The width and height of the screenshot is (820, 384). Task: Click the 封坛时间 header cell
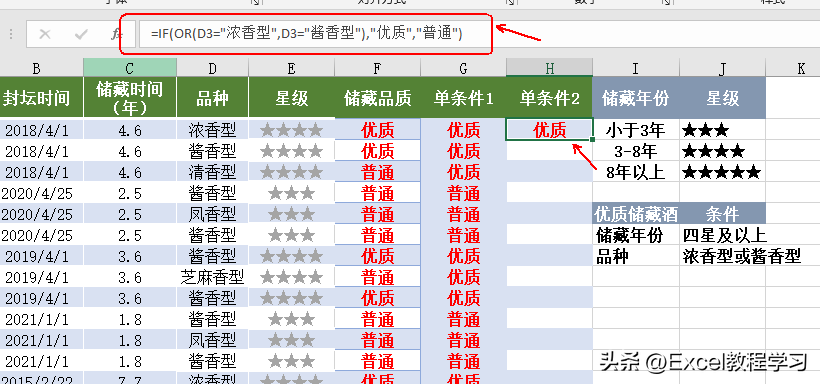(41, 97)
